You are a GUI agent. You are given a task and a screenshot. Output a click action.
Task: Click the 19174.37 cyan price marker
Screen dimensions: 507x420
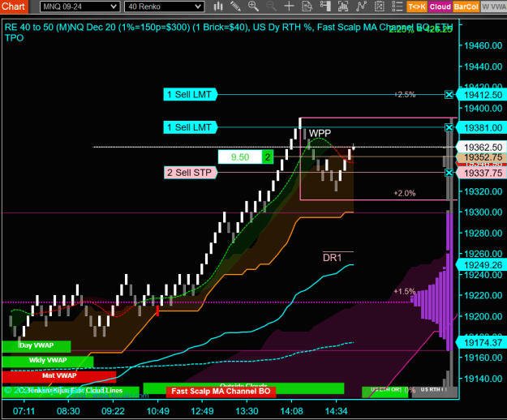[x=482, y=343]
